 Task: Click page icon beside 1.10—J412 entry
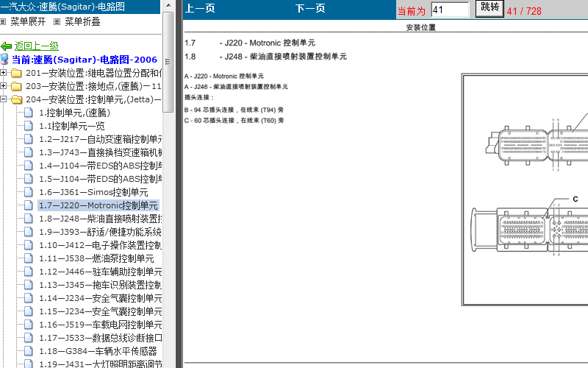29,245
